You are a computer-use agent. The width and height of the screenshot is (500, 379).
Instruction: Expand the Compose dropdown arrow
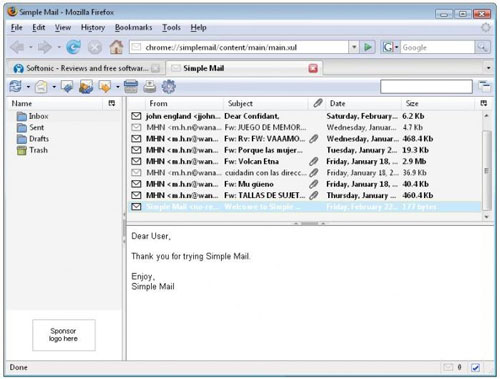coord(54,87)
